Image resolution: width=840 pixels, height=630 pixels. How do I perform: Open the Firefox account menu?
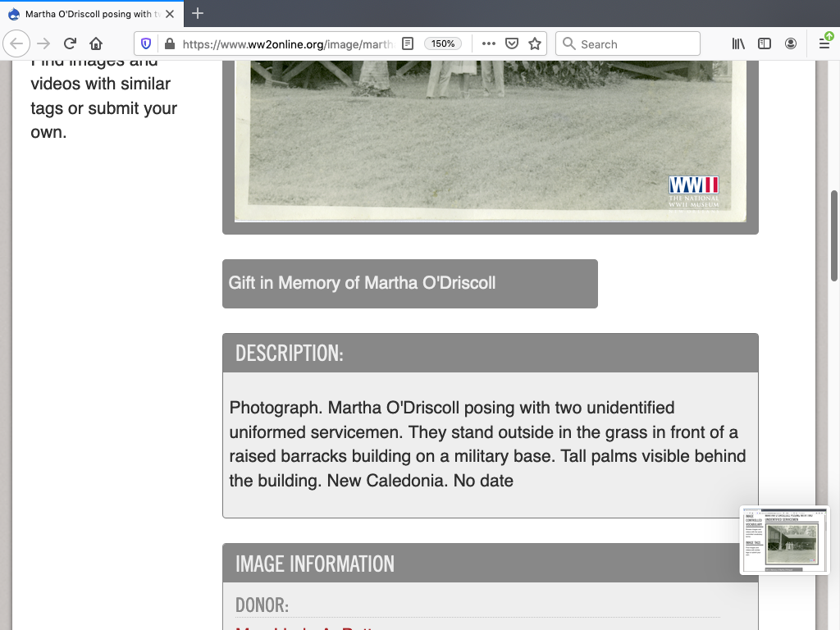click(791, 44)
